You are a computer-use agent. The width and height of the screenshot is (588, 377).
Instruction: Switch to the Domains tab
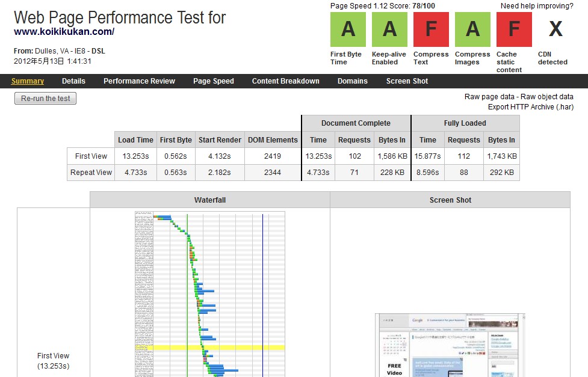pos(353,81)
